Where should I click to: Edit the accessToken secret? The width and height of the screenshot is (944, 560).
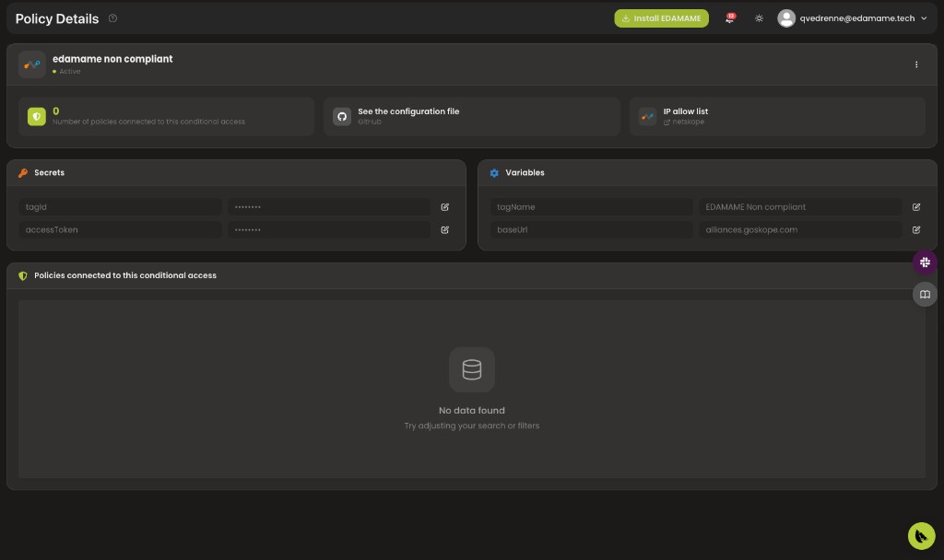[445, 229]
